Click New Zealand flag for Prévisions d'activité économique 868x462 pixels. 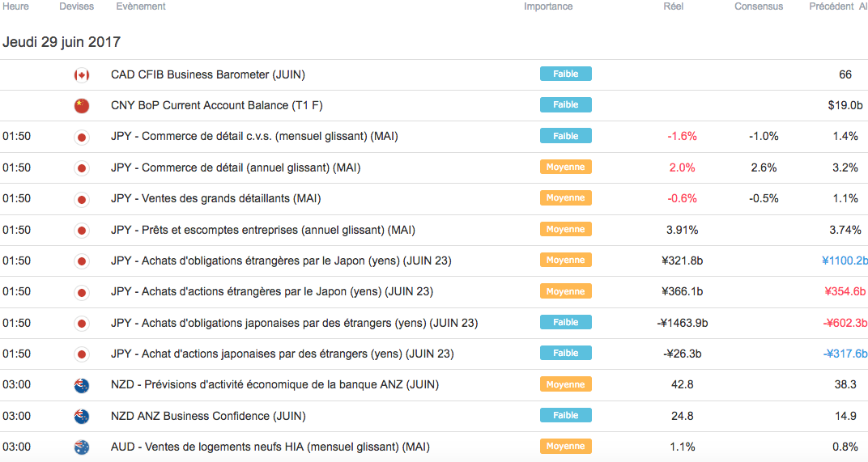coord(81,386)
